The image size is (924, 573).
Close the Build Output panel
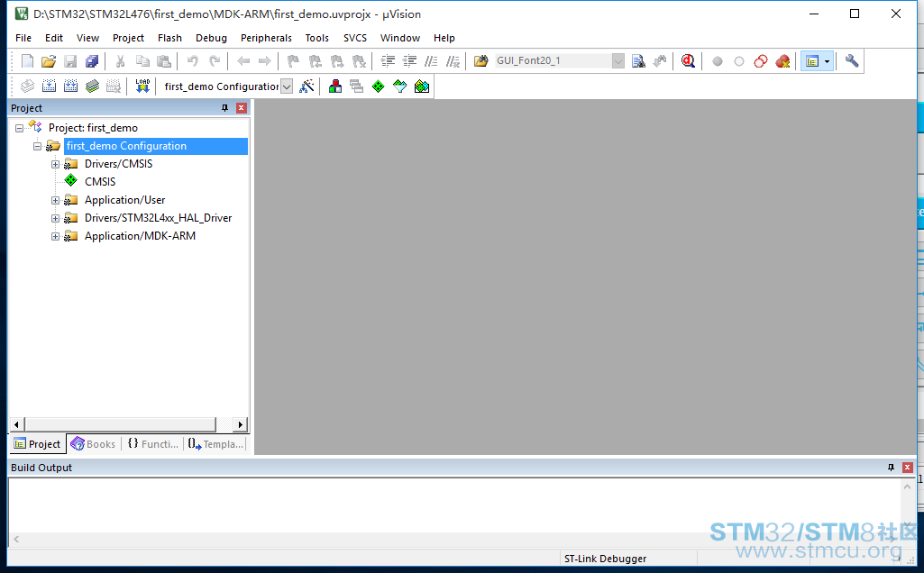click(908, 467)
